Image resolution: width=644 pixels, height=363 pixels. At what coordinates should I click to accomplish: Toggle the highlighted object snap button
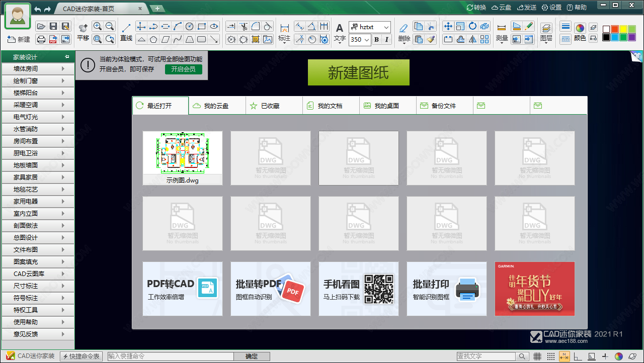pyautogui.click(x=565, y=356)
